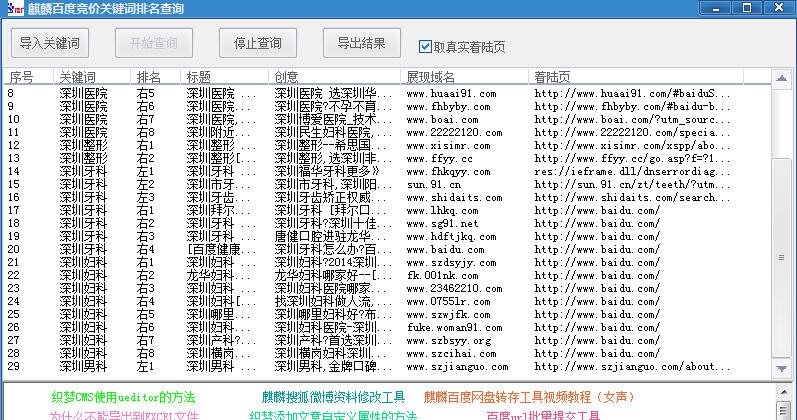Click www.0755lr.com domain cell
This screenshot has height=420, width=797.
(448, 302)
